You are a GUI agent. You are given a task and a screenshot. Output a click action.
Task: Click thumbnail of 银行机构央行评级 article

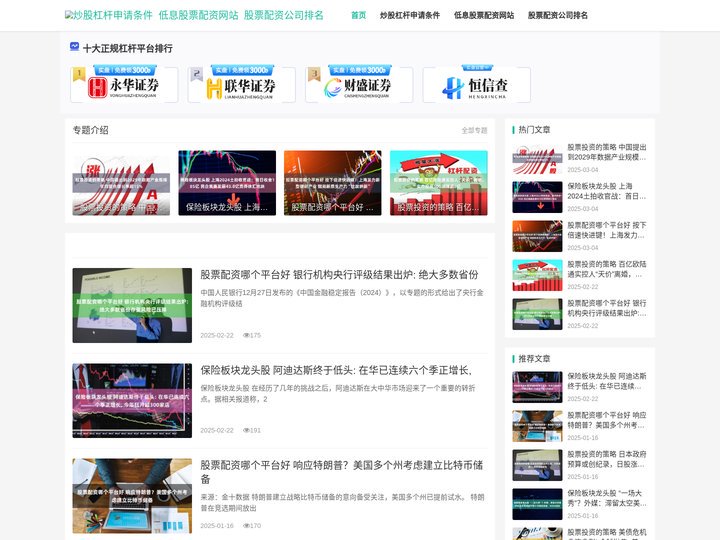pyautogui.click(x=132, y=305)
